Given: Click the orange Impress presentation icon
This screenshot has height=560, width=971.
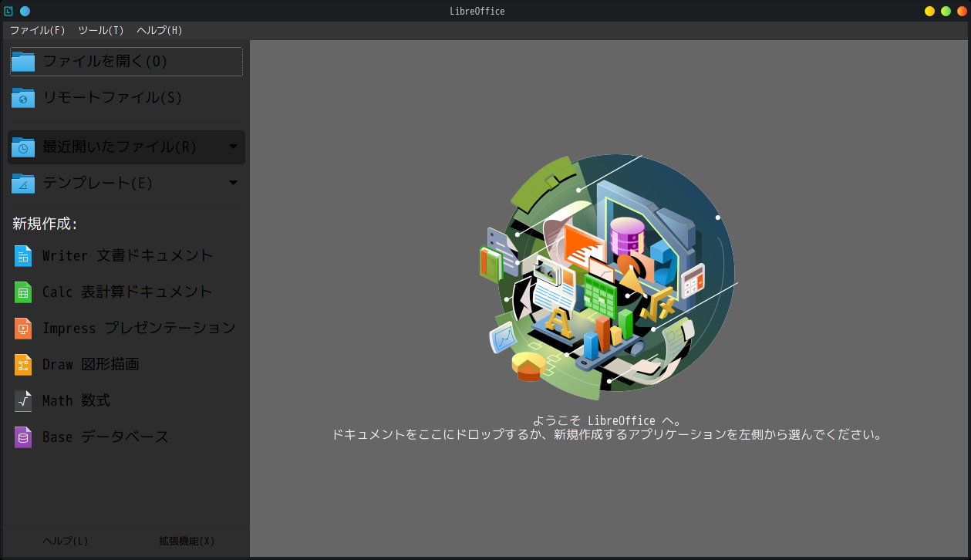Looking at the screenshot, I should coord(23,328).
